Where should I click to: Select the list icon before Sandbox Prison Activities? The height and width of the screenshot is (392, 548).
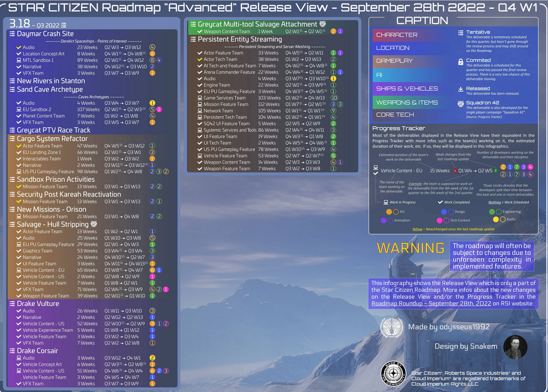point(12,179)
